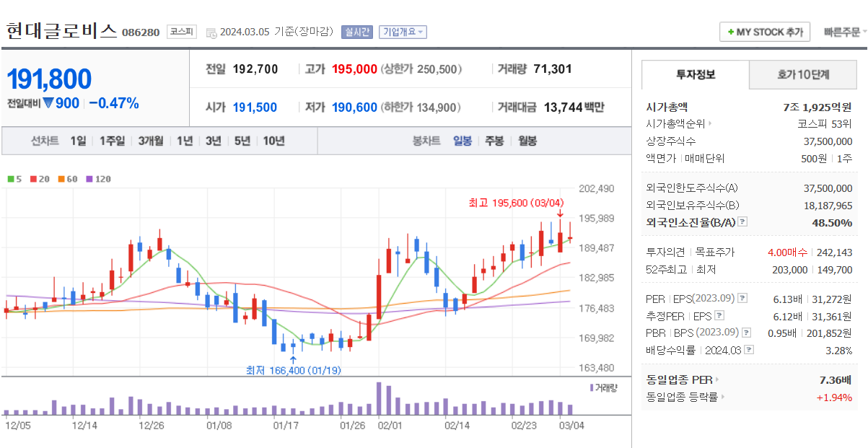This screenshot has height=448, width=868.
Task: Select the 5년 line chart period
Action: coord(242,141)
